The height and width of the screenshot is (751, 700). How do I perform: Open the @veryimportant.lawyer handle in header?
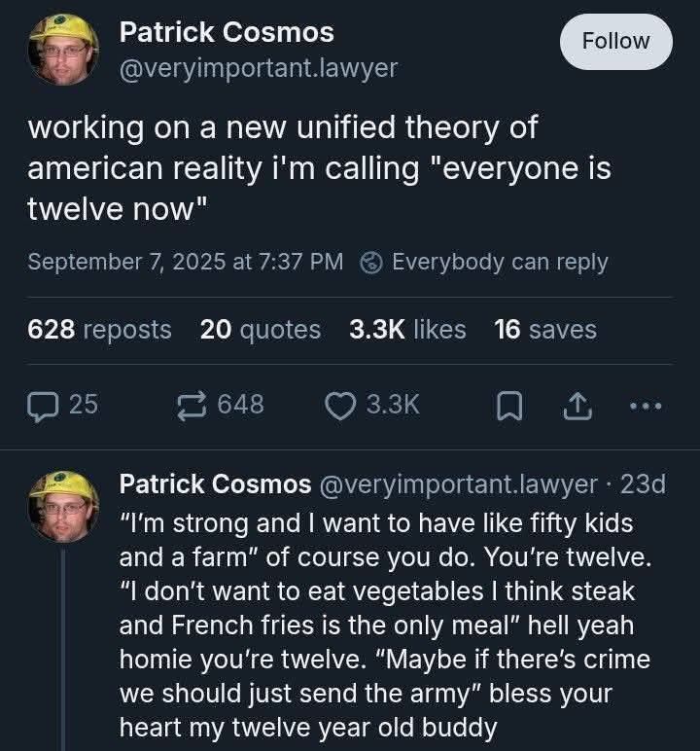pos(258,69)
